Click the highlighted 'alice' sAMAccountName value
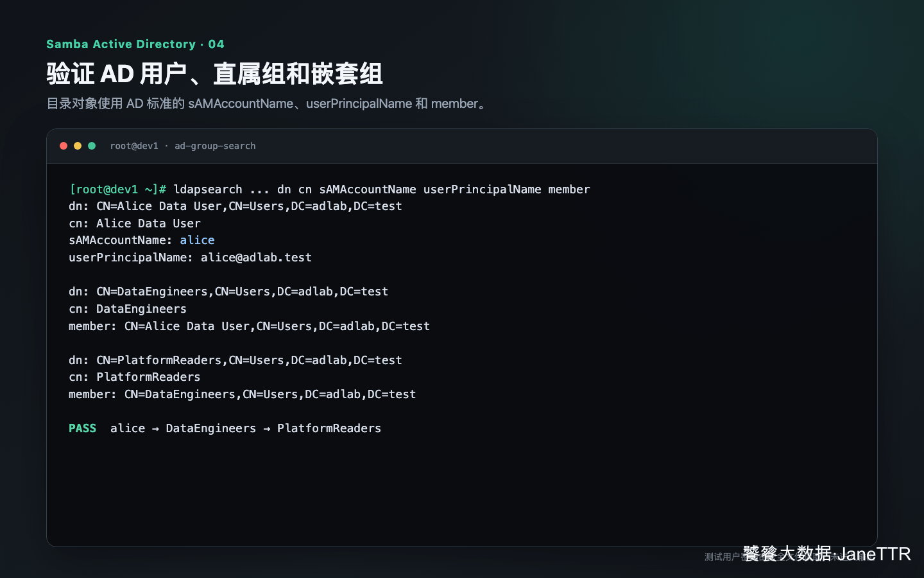 pos(197,240)
